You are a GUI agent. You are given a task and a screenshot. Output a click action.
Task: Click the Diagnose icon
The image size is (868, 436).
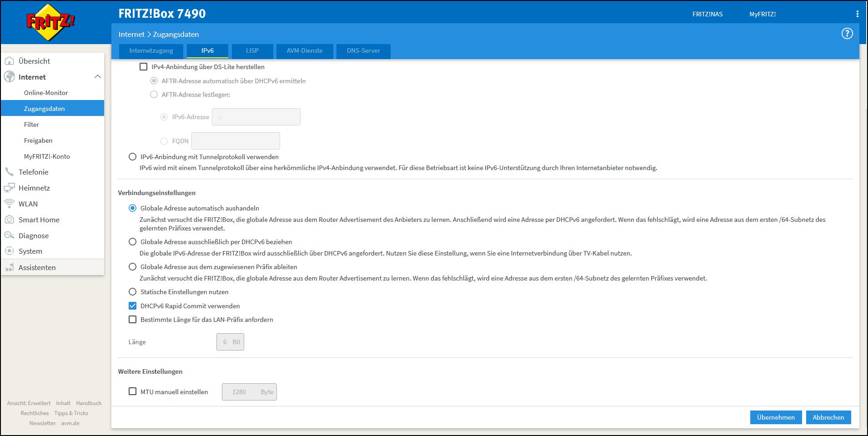coord(9,236)
